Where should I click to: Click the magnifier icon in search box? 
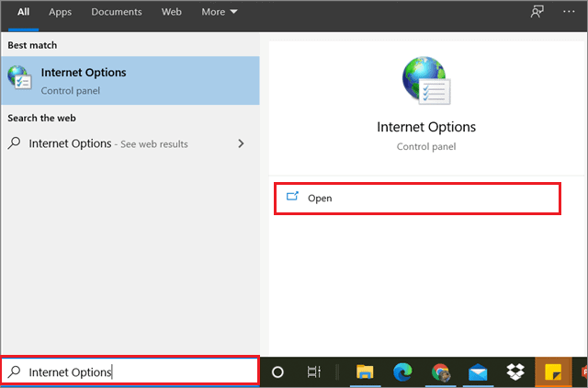pos(15,371)
